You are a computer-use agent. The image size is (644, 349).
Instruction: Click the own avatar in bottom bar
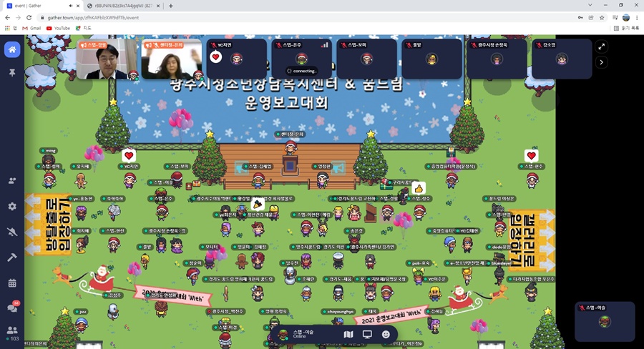pyautogui.click(x=283, y=334)
